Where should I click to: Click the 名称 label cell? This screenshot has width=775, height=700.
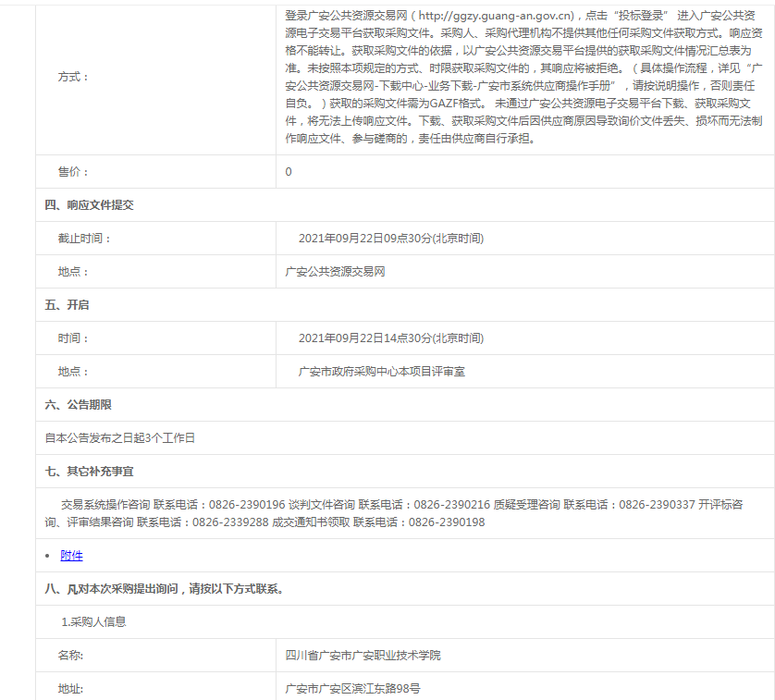pos(70,656)
